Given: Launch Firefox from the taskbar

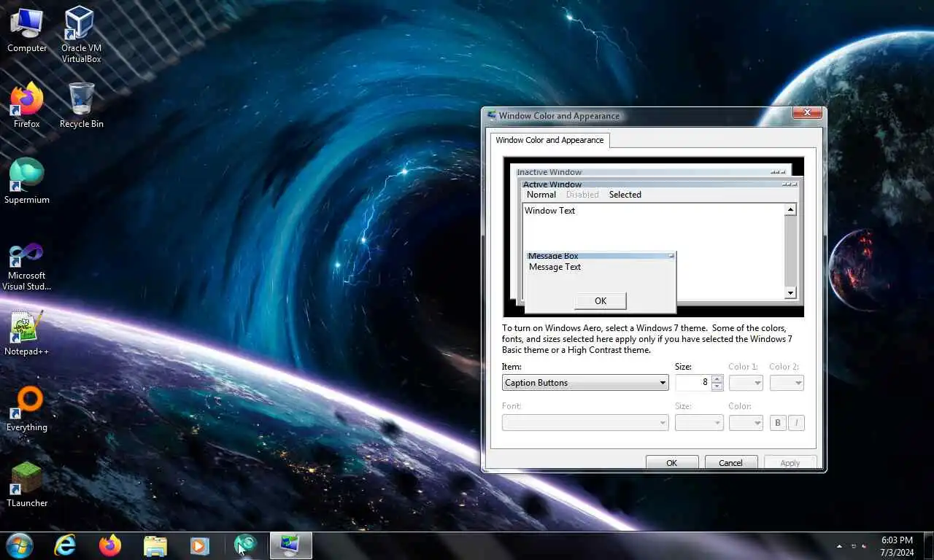Looking at the screenshot, I should point(110,545).
